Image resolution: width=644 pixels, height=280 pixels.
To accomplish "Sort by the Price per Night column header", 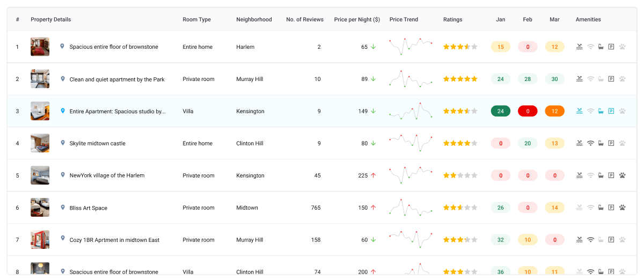I will click(357, 19).
